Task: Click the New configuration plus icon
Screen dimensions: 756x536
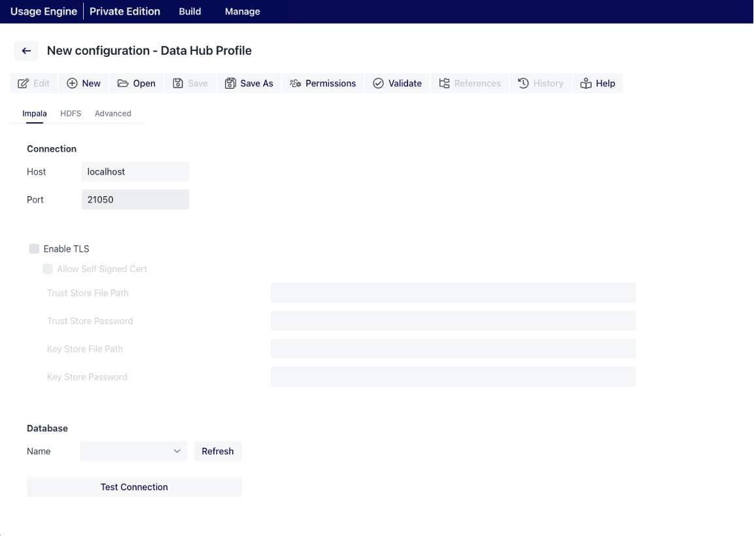Action: point(73,84)
